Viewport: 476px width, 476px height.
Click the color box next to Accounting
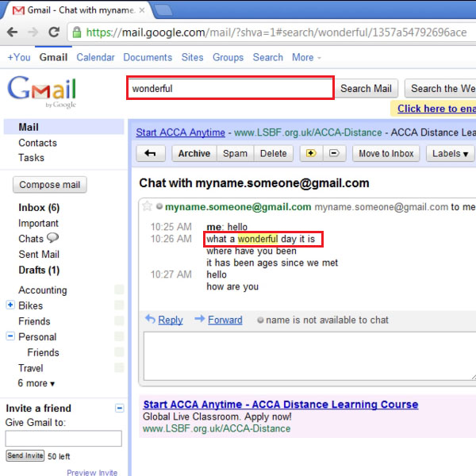119,290
